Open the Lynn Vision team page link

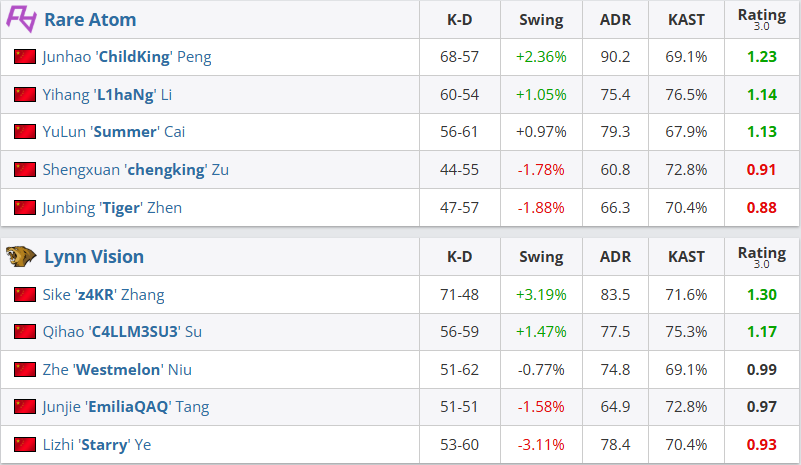tap(94, 257)
